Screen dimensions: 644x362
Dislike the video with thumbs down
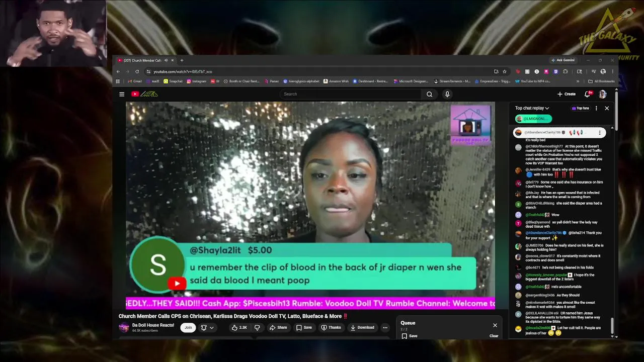click(257, 328)
